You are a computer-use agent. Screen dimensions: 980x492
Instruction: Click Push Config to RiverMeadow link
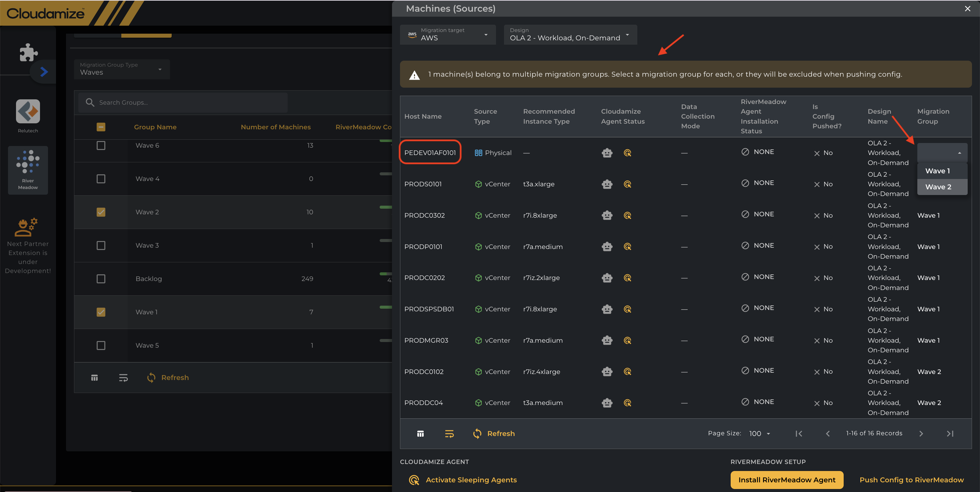912,480
